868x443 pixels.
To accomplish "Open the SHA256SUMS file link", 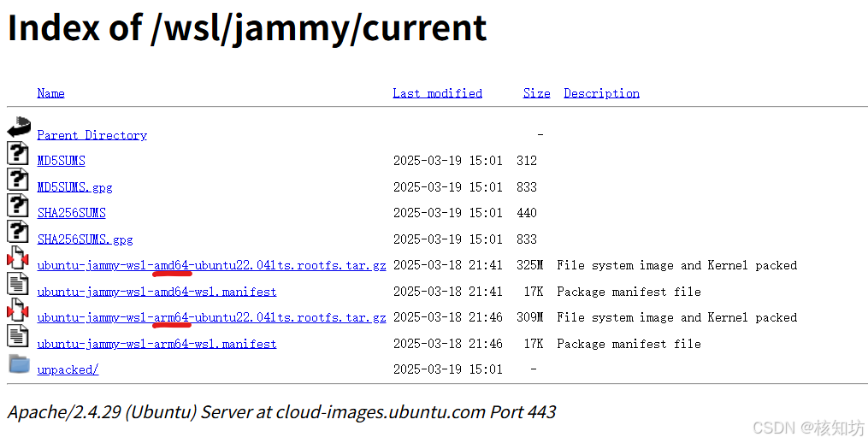I will click(x=72, y=213).
